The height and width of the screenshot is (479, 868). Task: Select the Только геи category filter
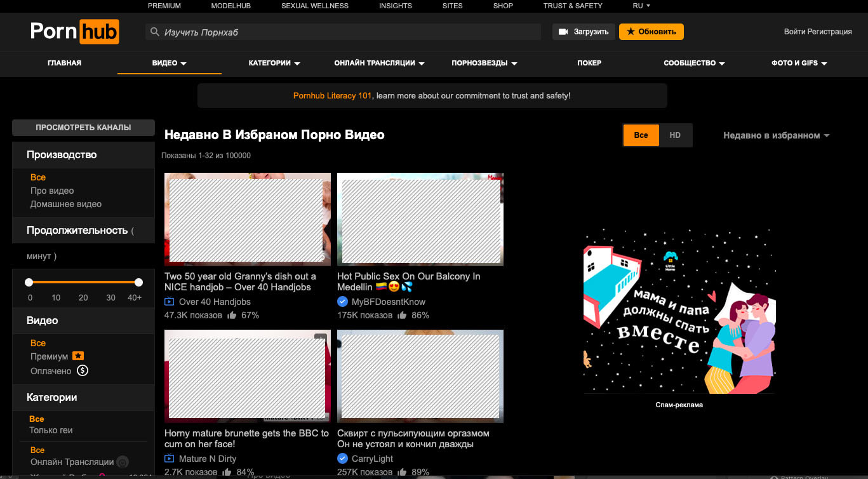pyautogui.click(x=51, y=430)
